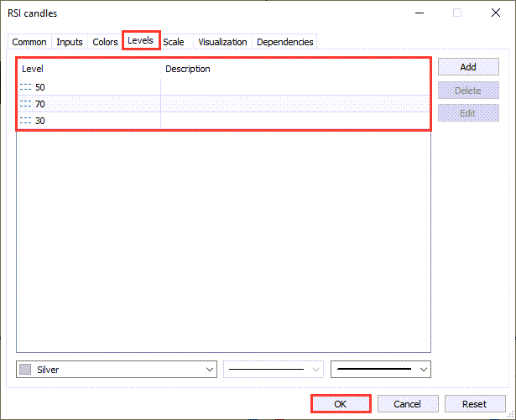516x420 pixels.
Task: Show the Dependencies tab
Action: (x=284, y=42)
